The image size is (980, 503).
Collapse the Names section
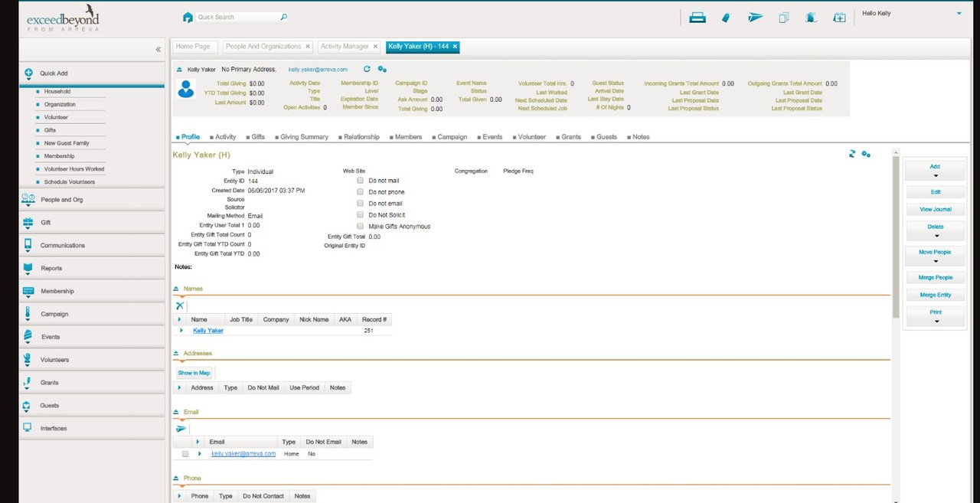click(178, 289)
